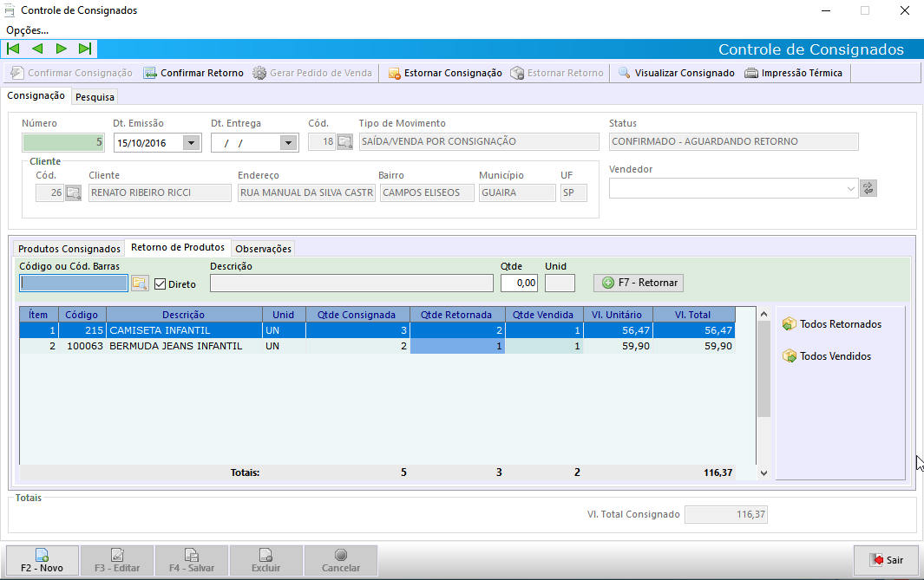Click Todos Retornados button
Viewport: 924px width, 580px height.
click(831, 324)
